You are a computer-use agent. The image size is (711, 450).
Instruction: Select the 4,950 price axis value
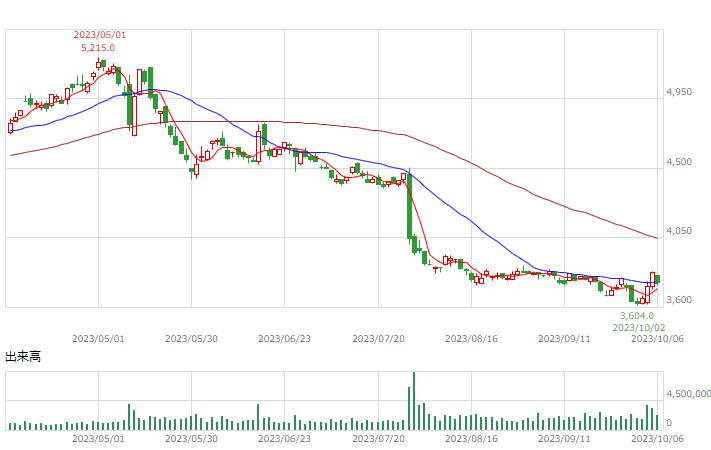click(x=679, y=92)
